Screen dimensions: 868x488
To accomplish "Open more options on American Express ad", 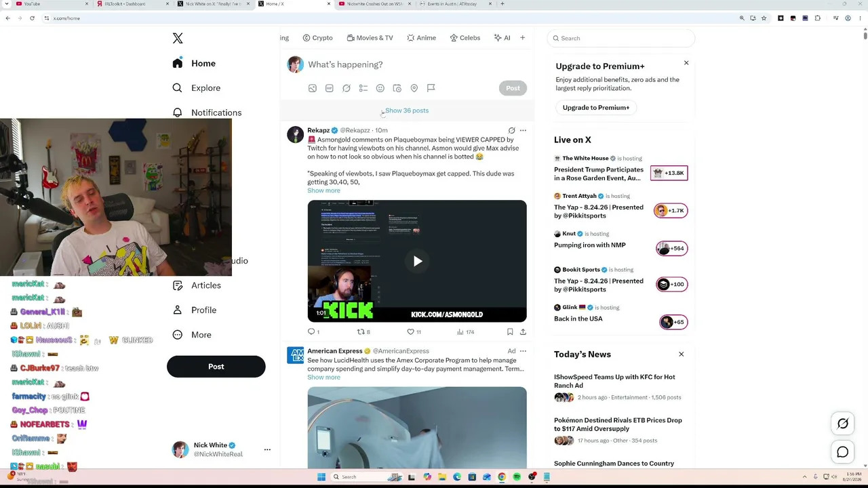I will [x=523, y=351].
